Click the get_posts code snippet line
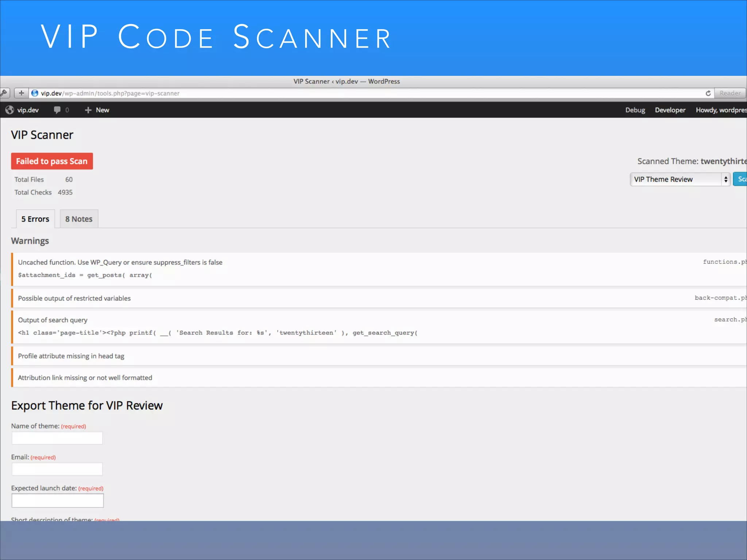The width and height of the screenshot is (747, 560). click(x=85, y=275)
